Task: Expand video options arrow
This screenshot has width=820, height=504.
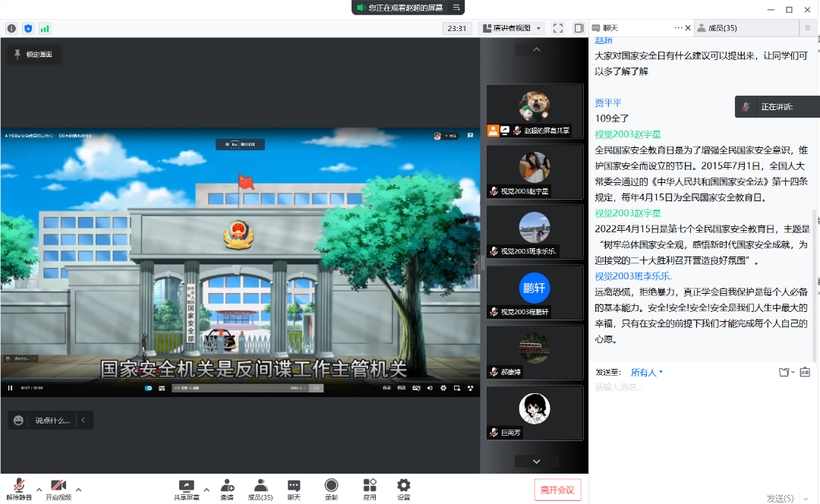Action: tap(78, 490)
